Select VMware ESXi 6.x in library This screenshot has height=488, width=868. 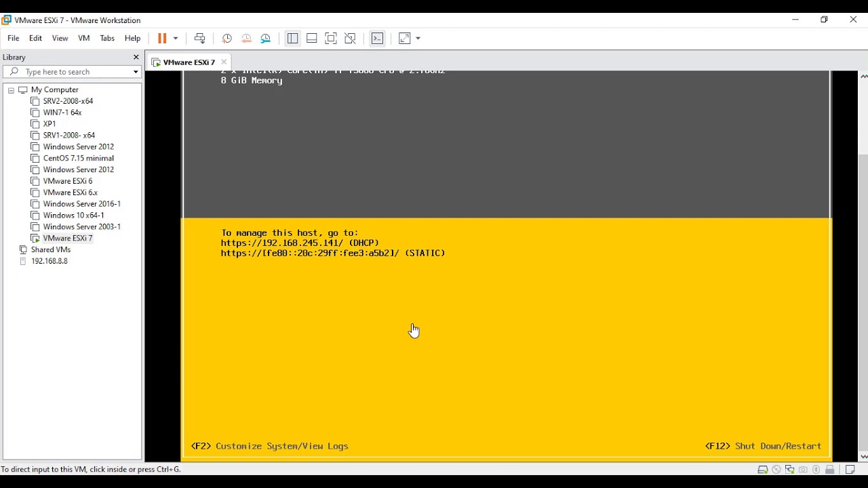[x=71, y=193]
